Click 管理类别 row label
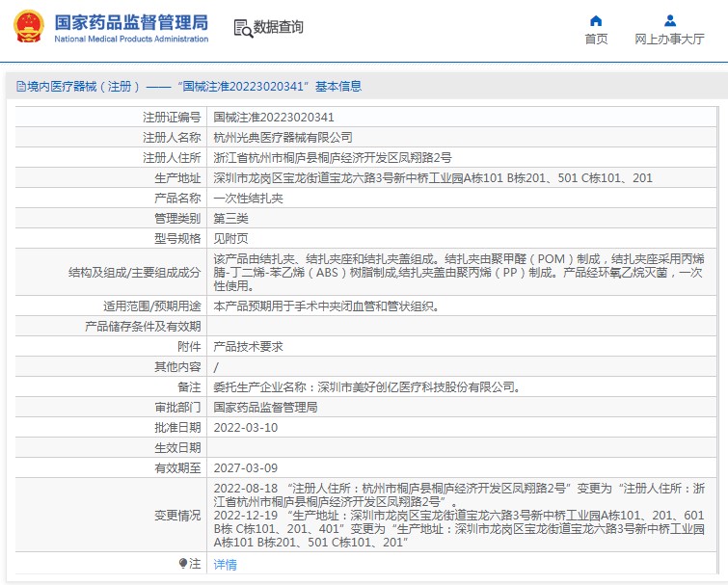Image resolution: width=728 pixels, height=585 pixels. (x=177, y=218)
